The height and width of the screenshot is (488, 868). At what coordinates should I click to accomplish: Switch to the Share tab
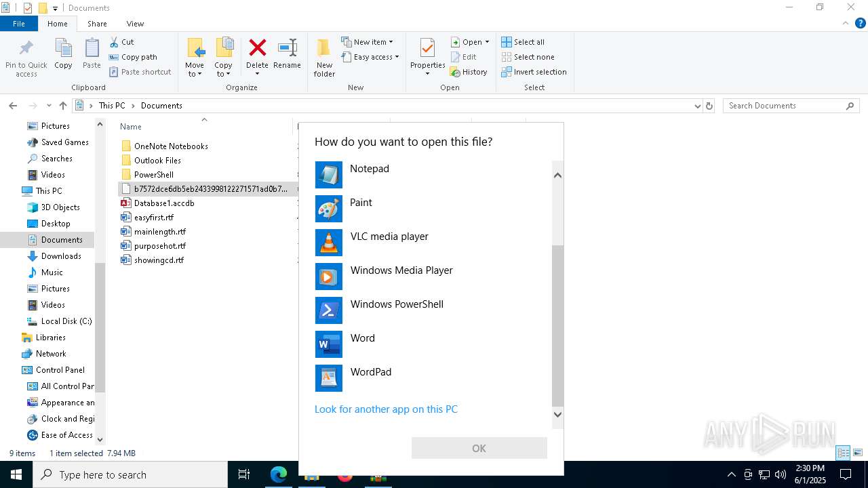pyautogui.click(x=97, y=24)
